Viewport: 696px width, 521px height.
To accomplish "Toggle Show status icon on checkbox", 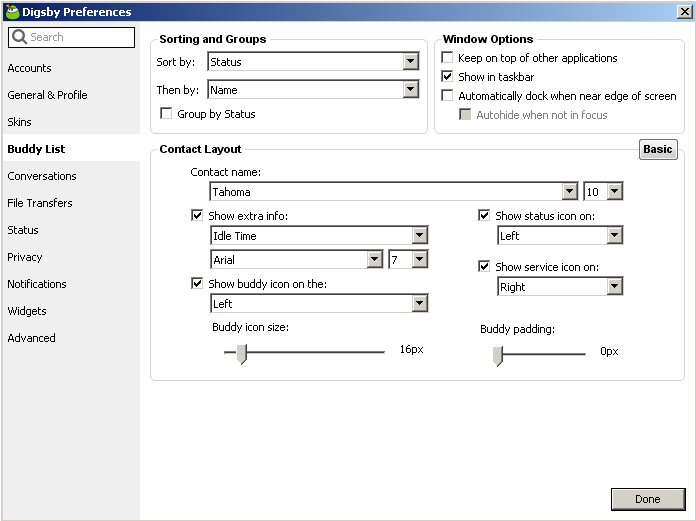I will (x=484, y=216).
